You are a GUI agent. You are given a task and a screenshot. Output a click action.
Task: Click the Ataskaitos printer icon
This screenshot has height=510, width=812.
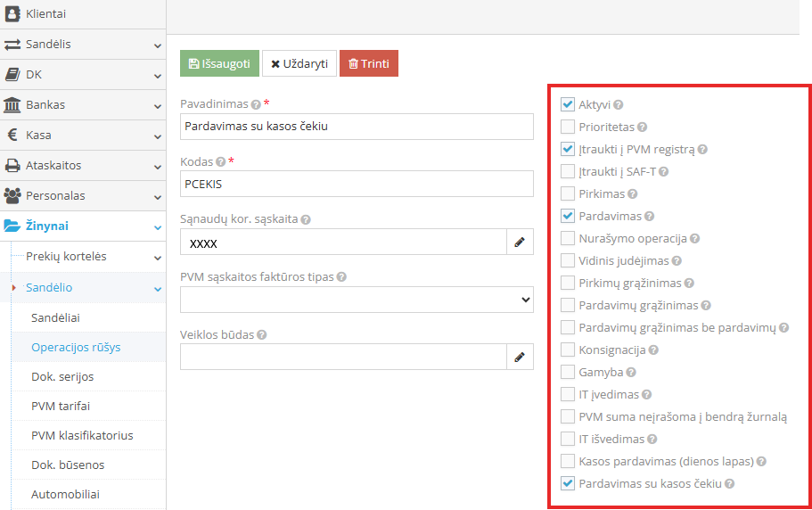(x=12, y=165)
